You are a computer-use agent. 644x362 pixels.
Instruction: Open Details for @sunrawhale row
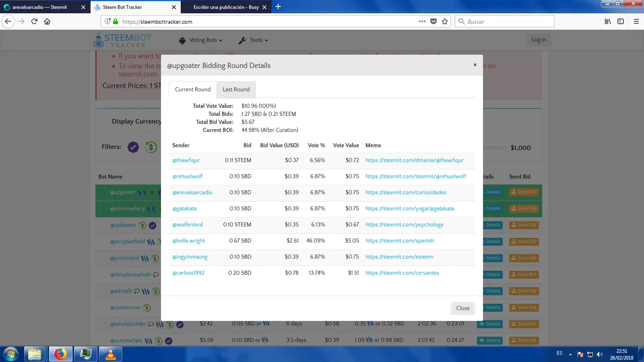490,340
